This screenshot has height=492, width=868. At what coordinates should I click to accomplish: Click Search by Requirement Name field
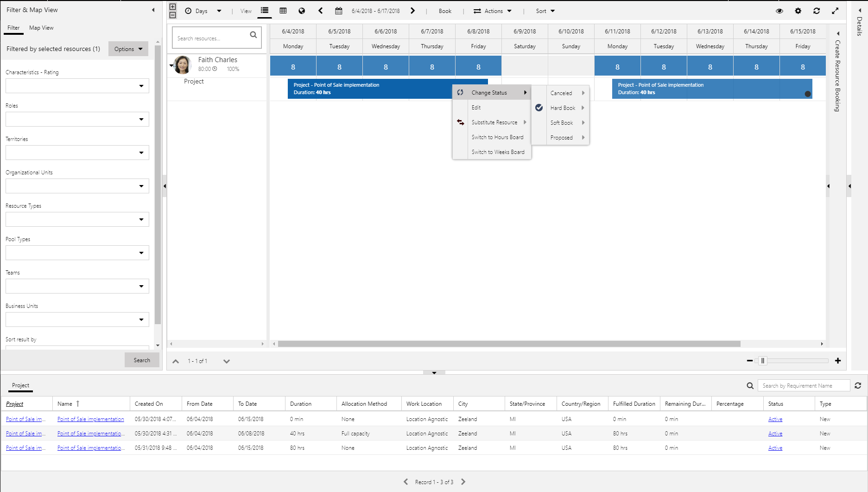pos(804,386)
